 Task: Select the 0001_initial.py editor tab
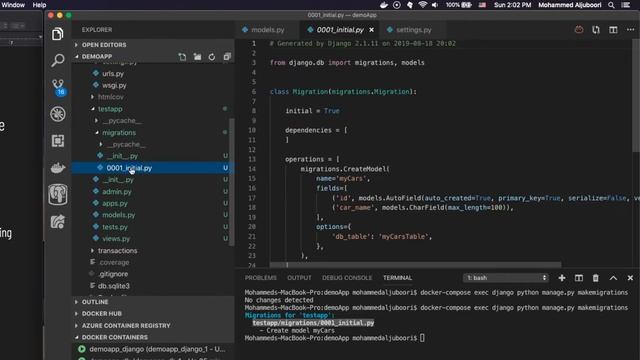340,30
